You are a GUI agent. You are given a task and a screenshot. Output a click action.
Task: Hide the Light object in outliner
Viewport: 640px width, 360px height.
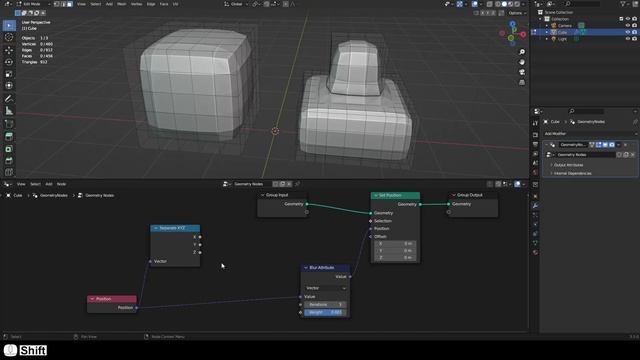tap(628, 39)
